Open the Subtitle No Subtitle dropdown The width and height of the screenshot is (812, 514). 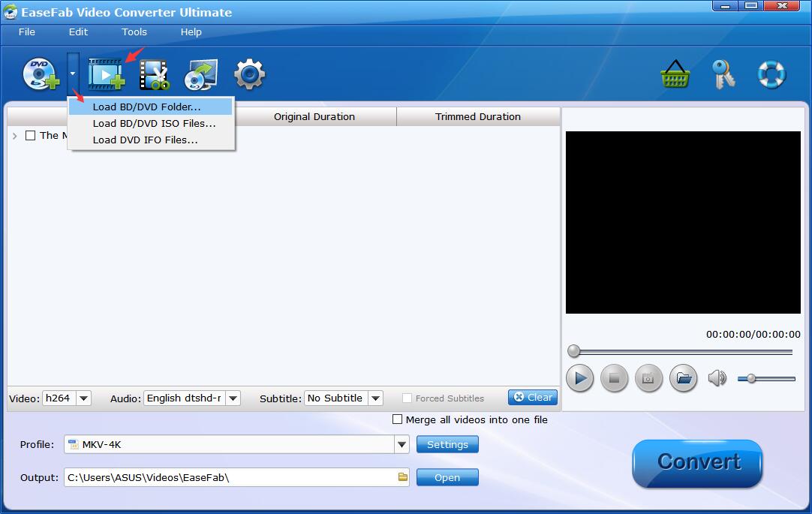click(x=375, y=398)
